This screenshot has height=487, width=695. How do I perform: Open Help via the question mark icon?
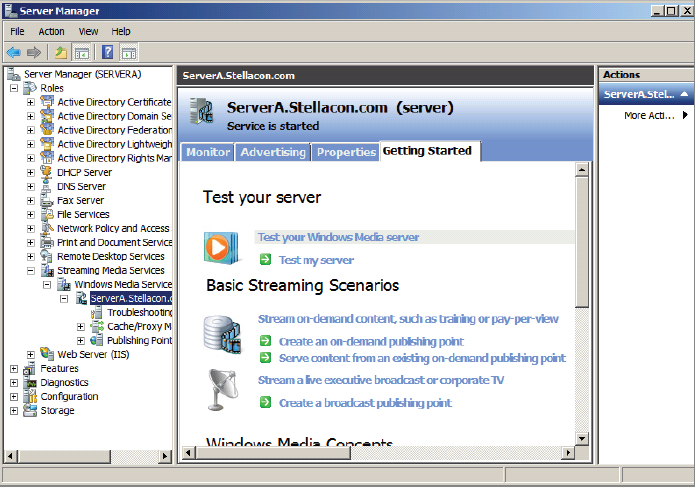click(108, 53)
